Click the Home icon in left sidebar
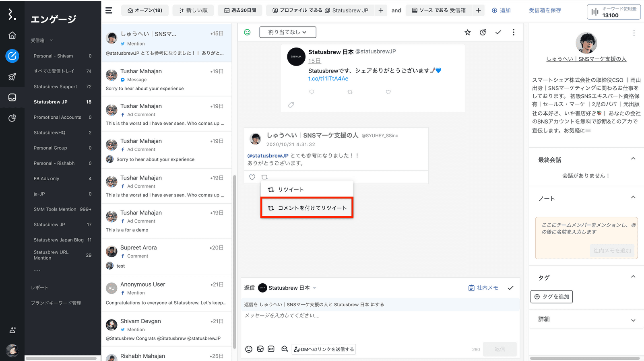 tap(12, 35)
